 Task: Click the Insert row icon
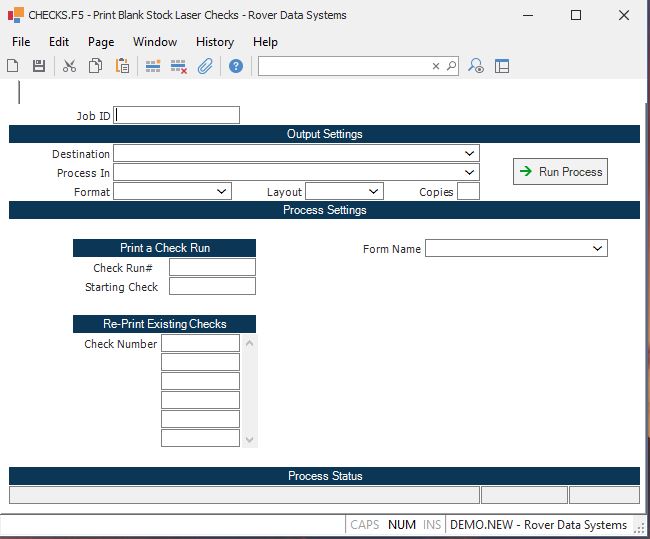[153, 66]
